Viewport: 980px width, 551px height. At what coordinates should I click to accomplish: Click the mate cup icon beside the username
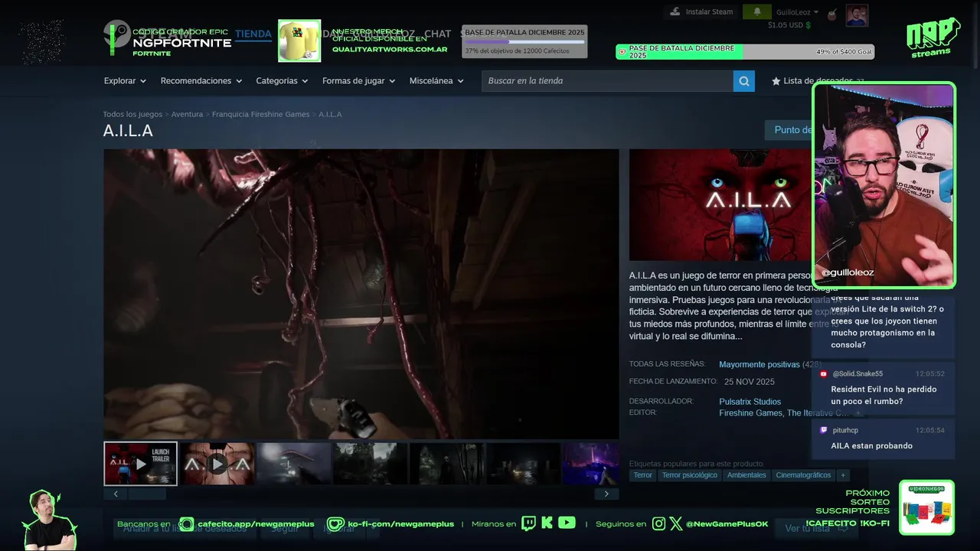point(832,15)
